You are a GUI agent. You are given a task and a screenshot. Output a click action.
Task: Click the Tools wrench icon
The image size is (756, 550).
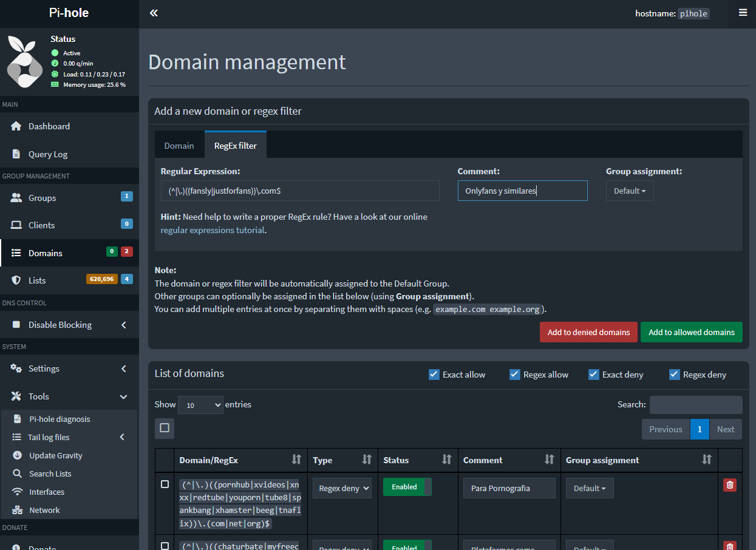pyautogui.click(x=16, y=396)
